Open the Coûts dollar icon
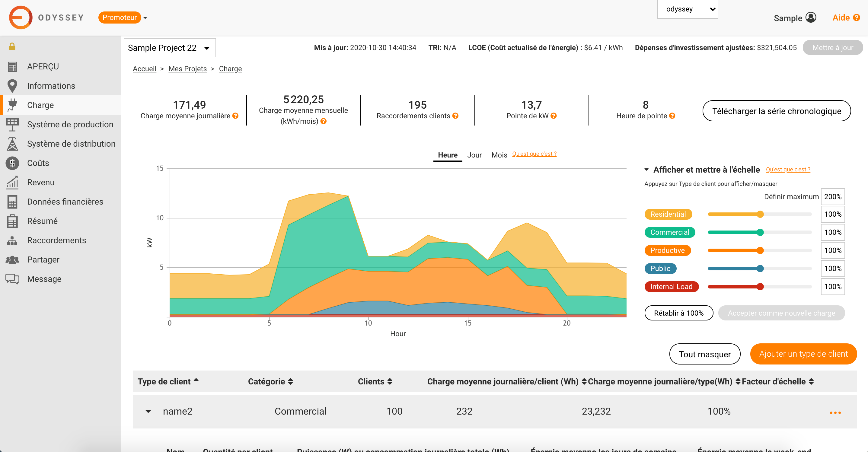 tap(12, 163)
